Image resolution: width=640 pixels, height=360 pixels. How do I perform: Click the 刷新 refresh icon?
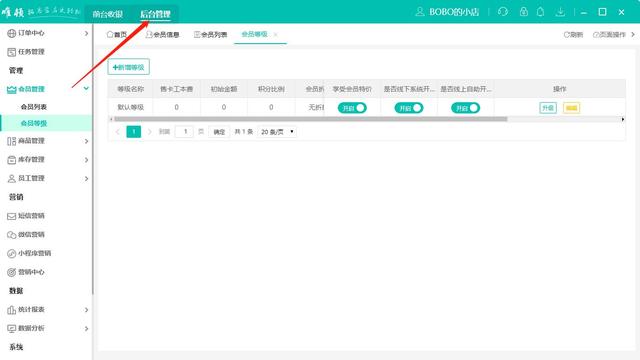click(x=567, y=35)
